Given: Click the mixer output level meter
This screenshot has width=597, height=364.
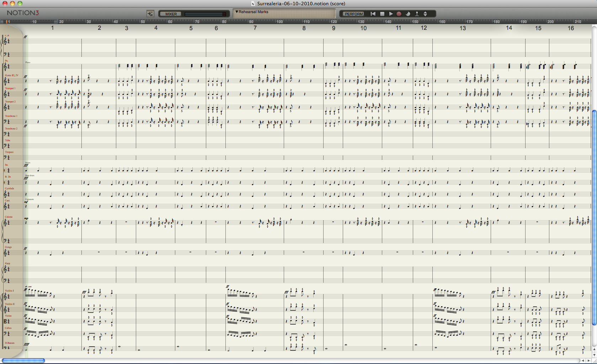Looking at the screenshot, I should tap(205, 14).
